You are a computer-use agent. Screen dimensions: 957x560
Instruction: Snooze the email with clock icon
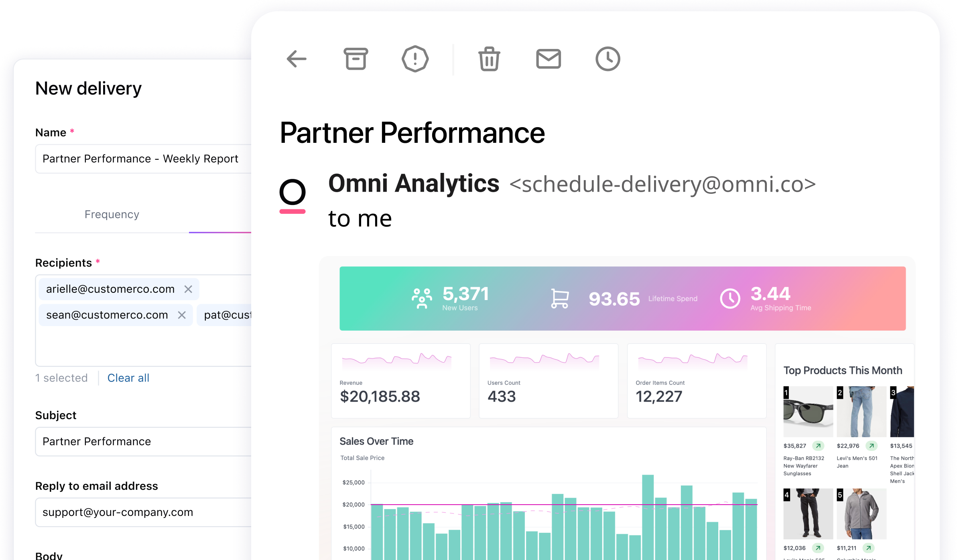(607, 59)
